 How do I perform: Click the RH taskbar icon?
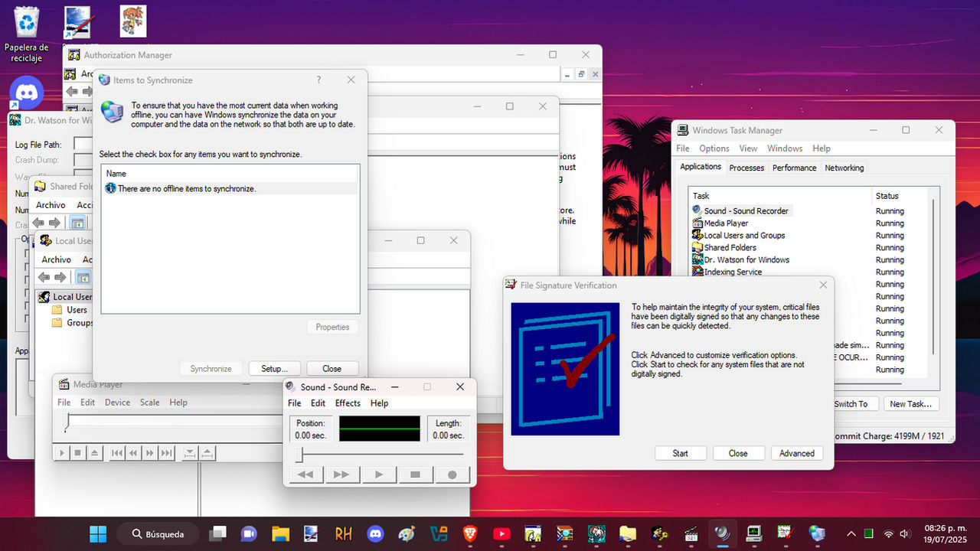pyautogui.click(x=343, y=533)
